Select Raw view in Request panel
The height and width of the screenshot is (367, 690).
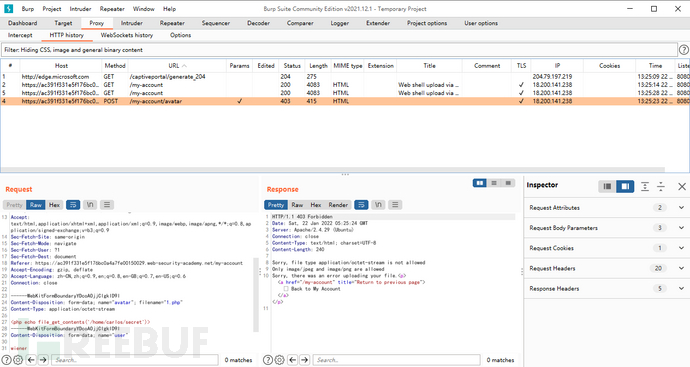(36, 205)
